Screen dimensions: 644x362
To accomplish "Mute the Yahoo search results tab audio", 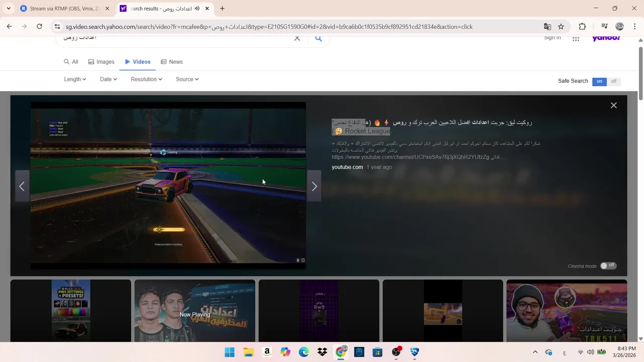I will pos(197,9).
